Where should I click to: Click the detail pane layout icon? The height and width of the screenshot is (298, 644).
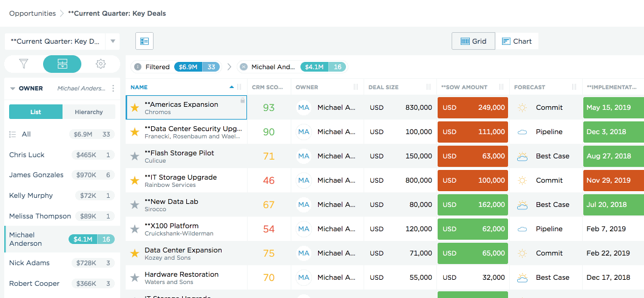click(x=144, y=41)
